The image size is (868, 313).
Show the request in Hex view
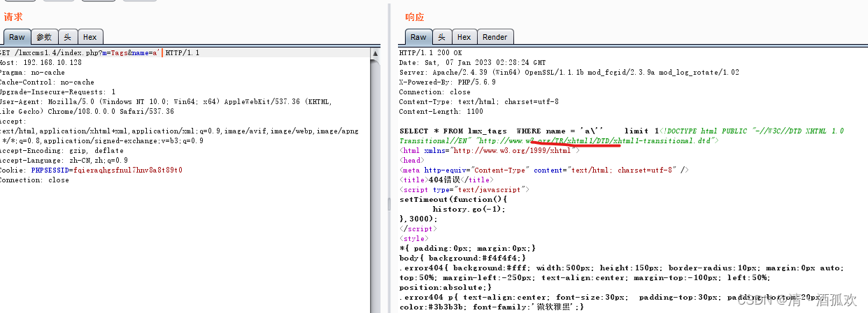pos(90,37)
